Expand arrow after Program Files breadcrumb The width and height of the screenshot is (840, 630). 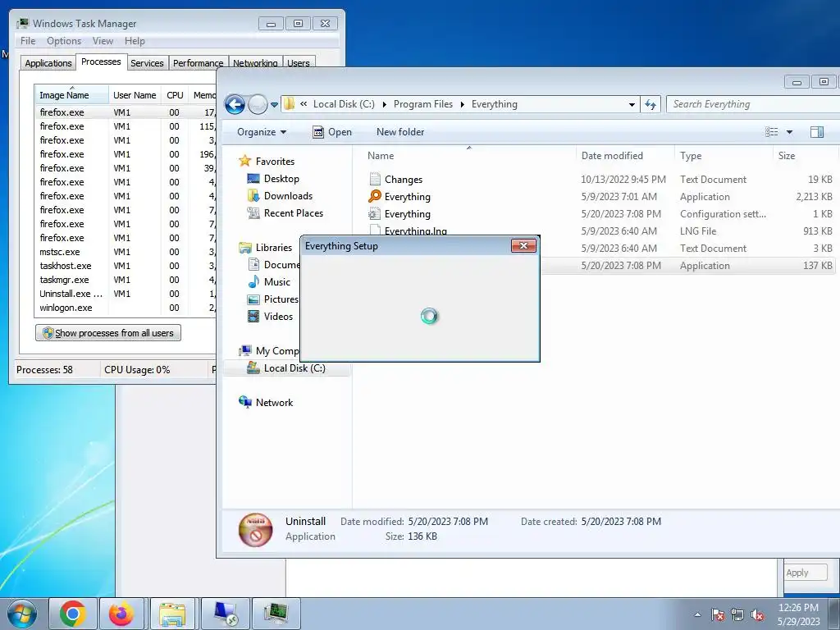click(x=463, y=104)
